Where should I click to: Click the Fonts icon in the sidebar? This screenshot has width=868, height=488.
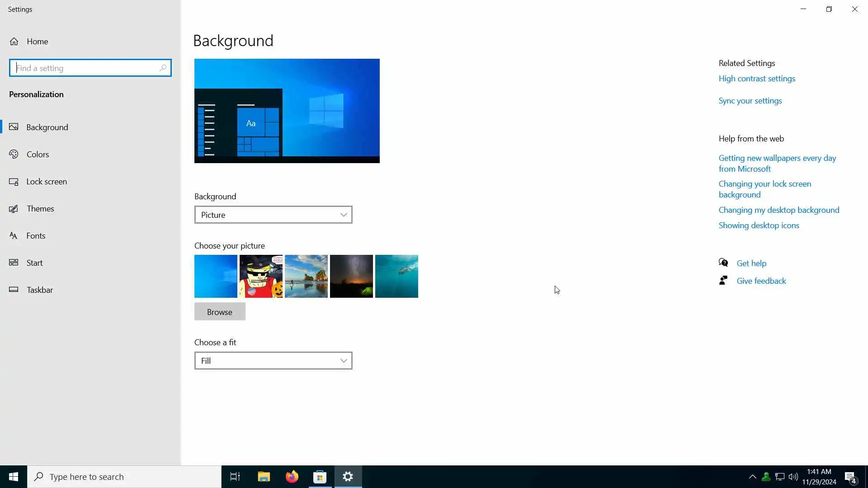pyautogui.click(x=14, y=236)
